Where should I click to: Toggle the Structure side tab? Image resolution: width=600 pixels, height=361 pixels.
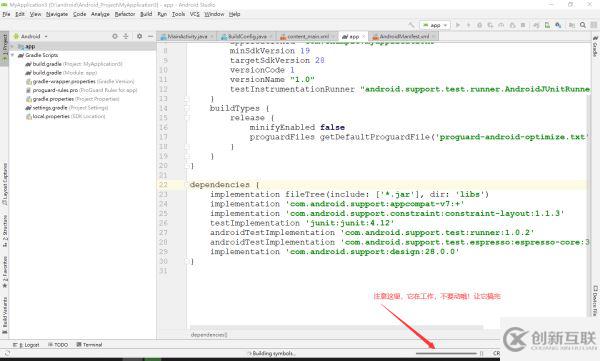5,230
